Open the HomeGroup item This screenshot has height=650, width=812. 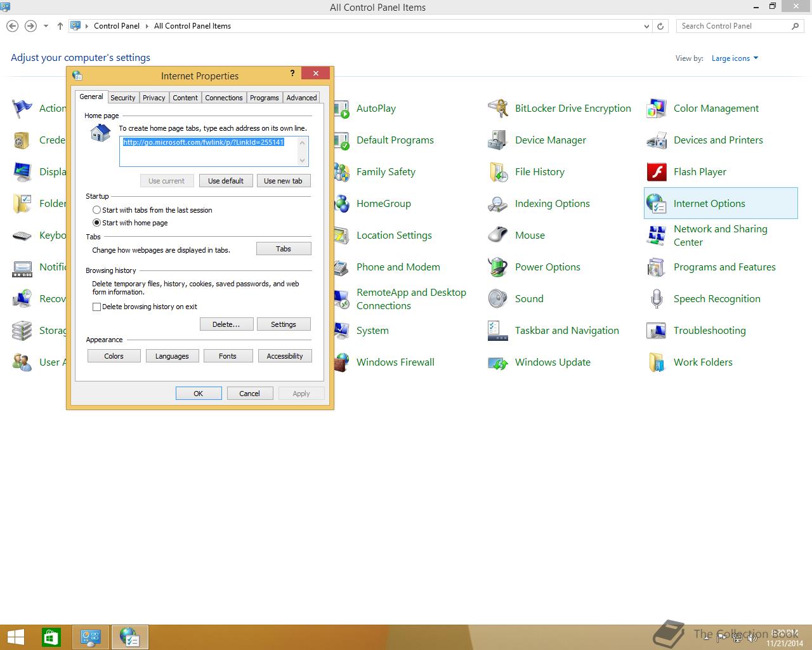384,204
